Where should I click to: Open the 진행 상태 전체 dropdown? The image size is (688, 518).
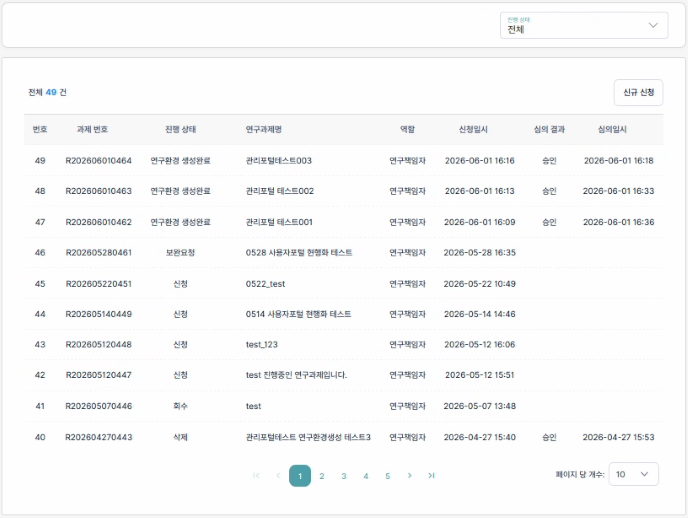coord(584,25)
